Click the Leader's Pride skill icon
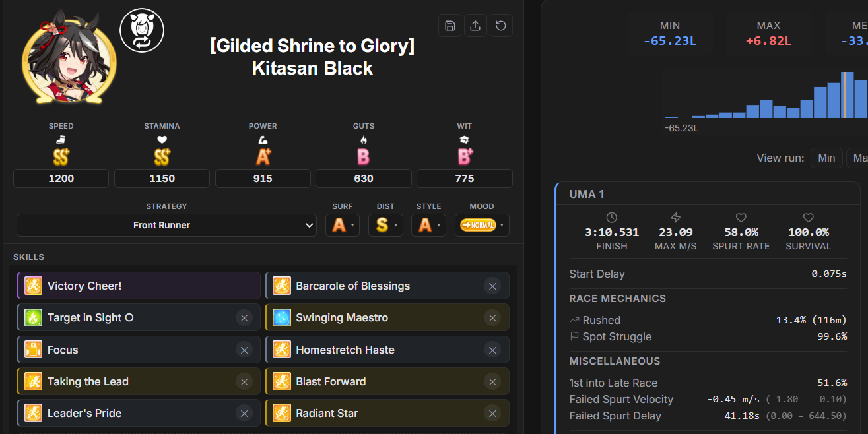Screen dimensions: 868x434 click(x=34, y=413)
